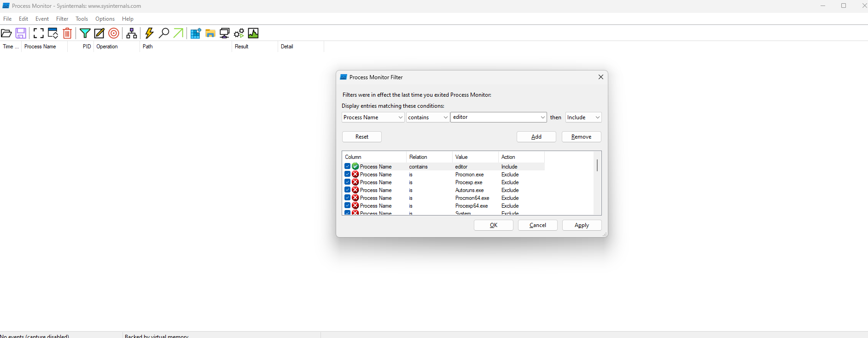This screenshot has height=338, width=868.
Task: Click the PID column header
Action: (81, 47)
